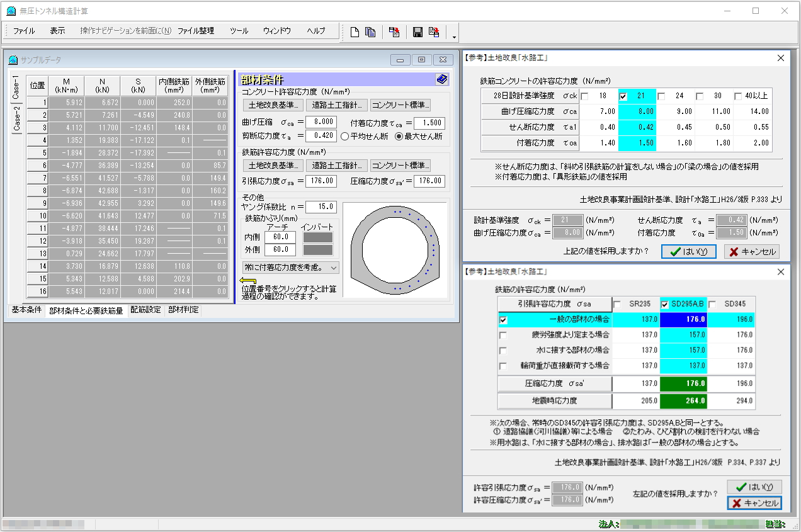801x532 pixels.
Task: Click the app icon in サンプルデータ title bar
Action: pos(13,60)
